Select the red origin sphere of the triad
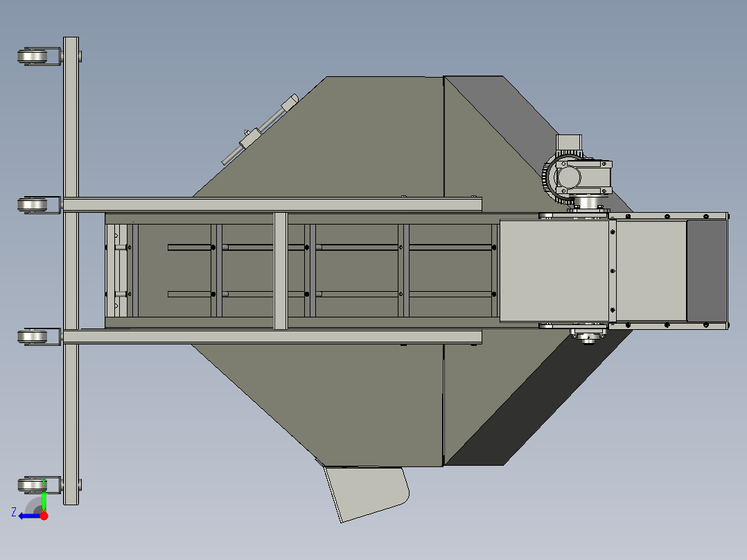The image size is (747, 560). (x=44, y=516)
